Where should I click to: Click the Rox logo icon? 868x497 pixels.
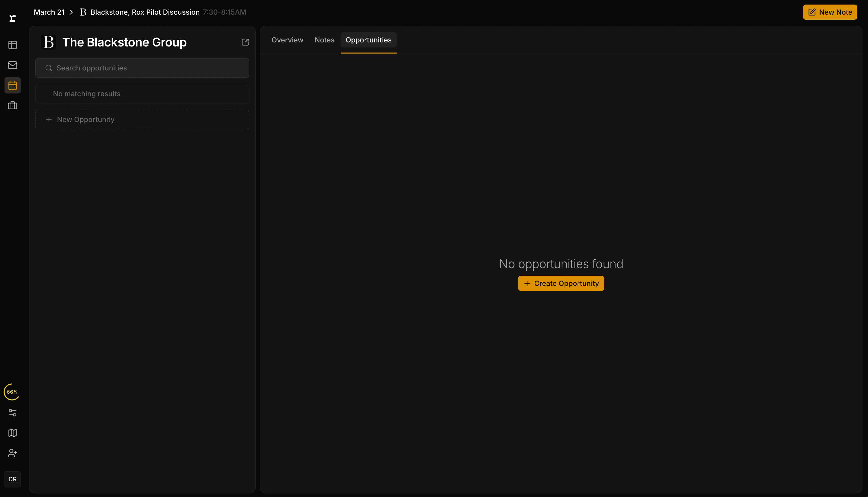pyautogui.click(x=13, y=18)
